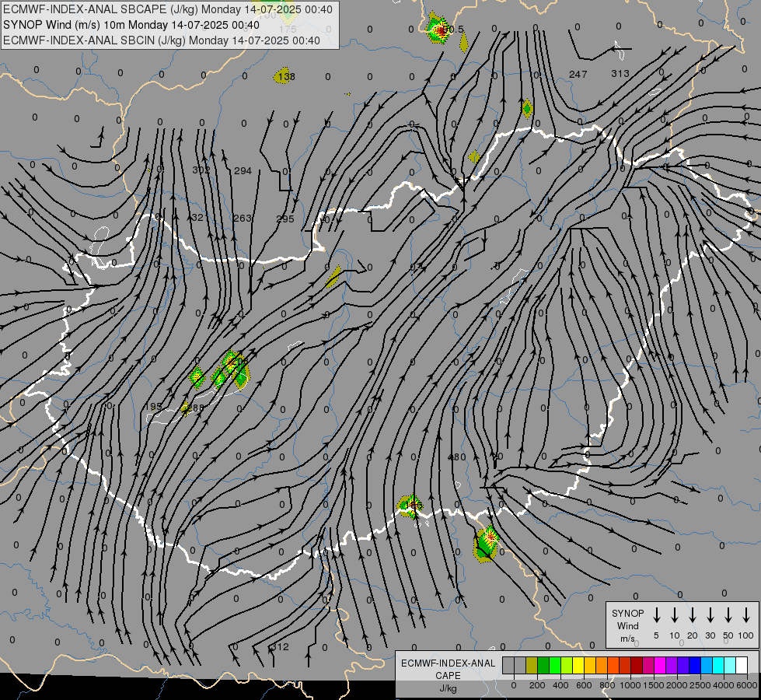Click the 295 value on the map
Image resolution: width=761 pixels, height=700 pixels.
click(285, 219)
